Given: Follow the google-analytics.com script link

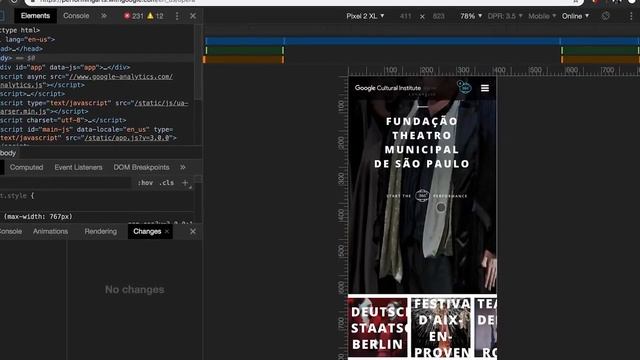Looking at the screenshot, I should 121,76.
